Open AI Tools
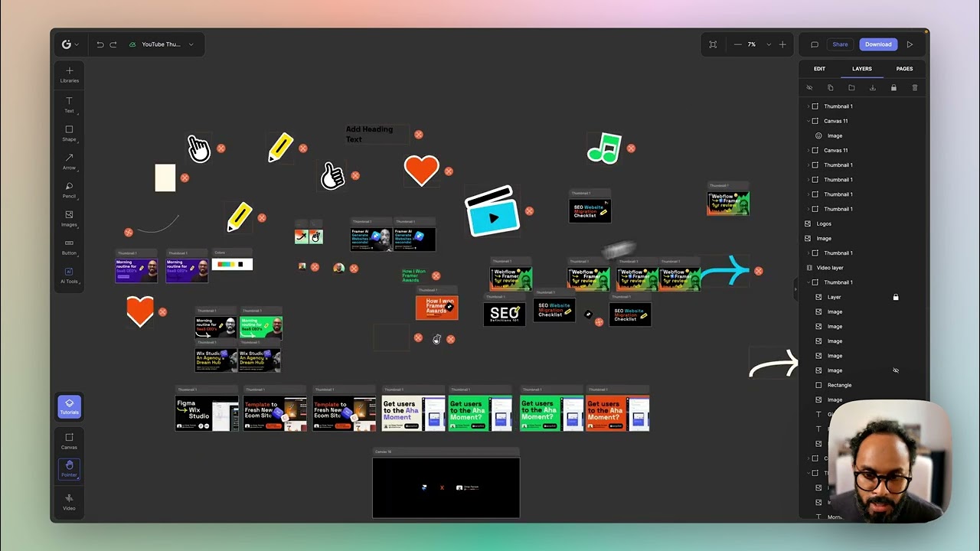The width and height of the screenshot is (980, 551). click(x=69, y=275)
